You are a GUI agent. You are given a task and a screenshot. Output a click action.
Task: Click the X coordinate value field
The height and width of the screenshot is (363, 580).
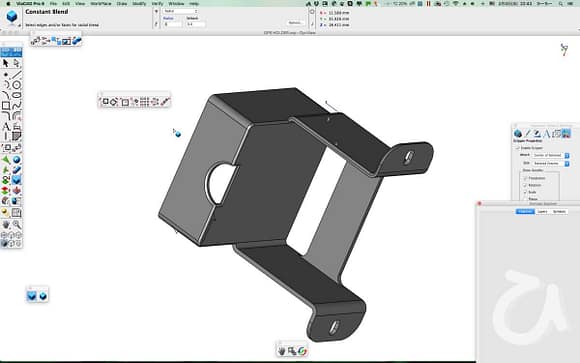(x=338, y=13)
